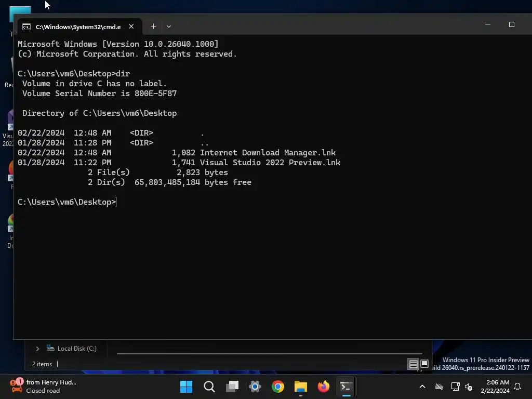Open the clock showing 2:06 AM
The image size is (532, 399).
[495, 387]
